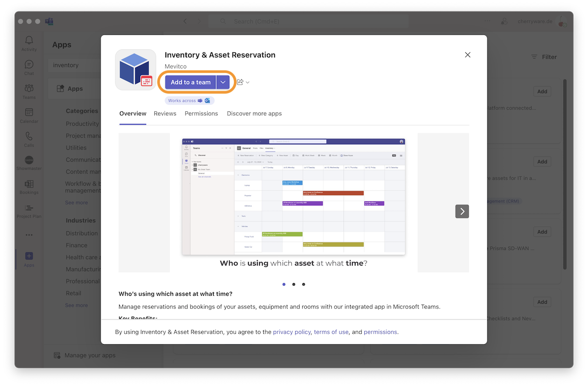Click the Add to a team button

(190, 82)
